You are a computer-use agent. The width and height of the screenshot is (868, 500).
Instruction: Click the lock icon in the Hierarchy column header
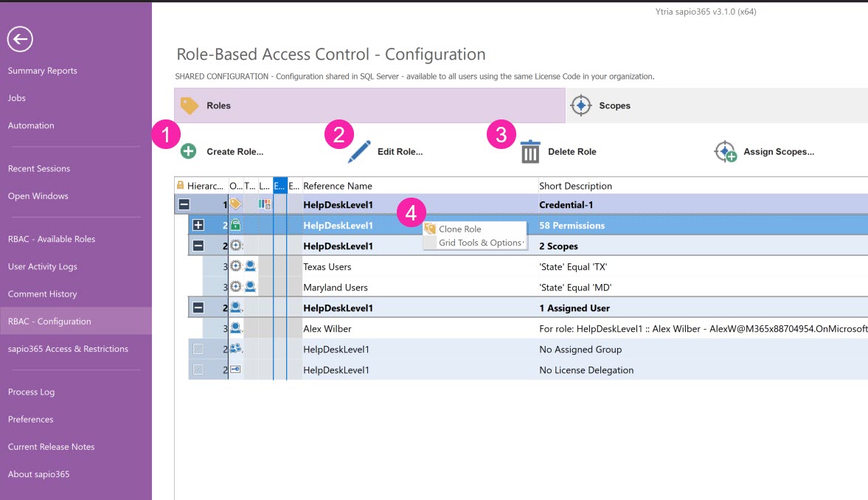(x=180, y=186)
